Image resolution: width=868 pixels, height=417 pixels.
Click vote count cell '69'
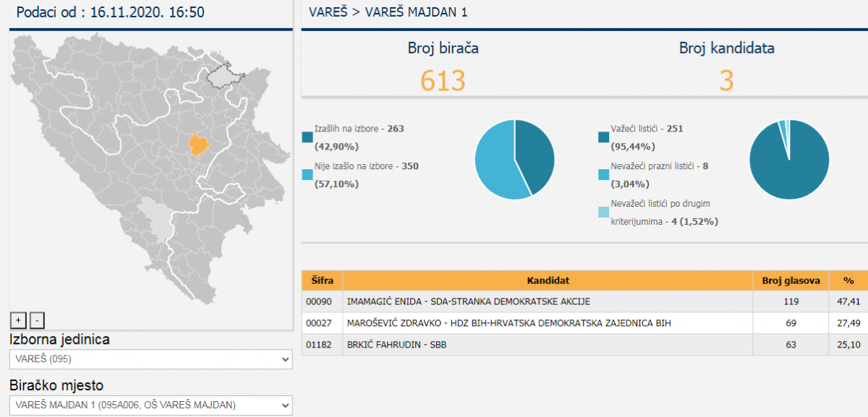coord(791,323)
